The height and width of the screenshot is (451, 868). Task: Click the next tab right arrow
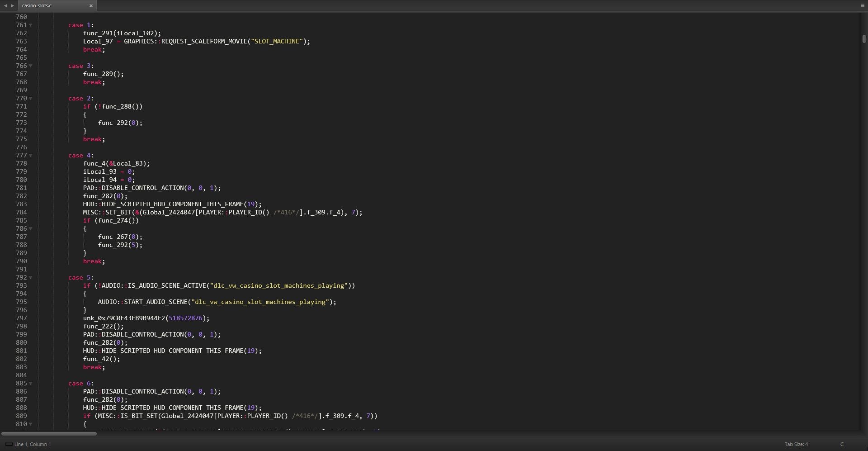[13, 5]
